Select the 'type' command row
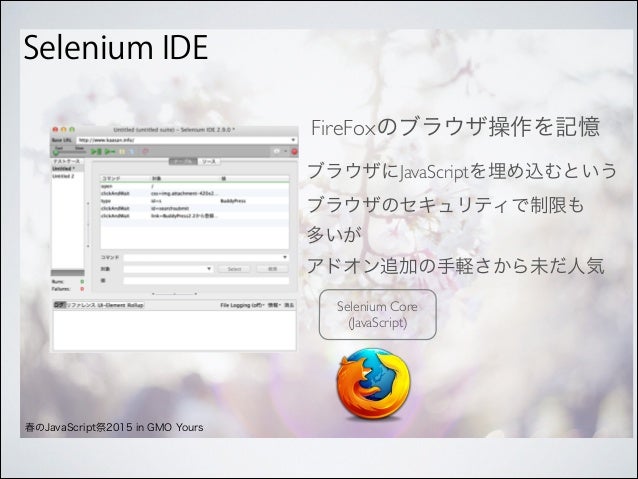This screenshot has height=479, width=638. tap(194, 201)
